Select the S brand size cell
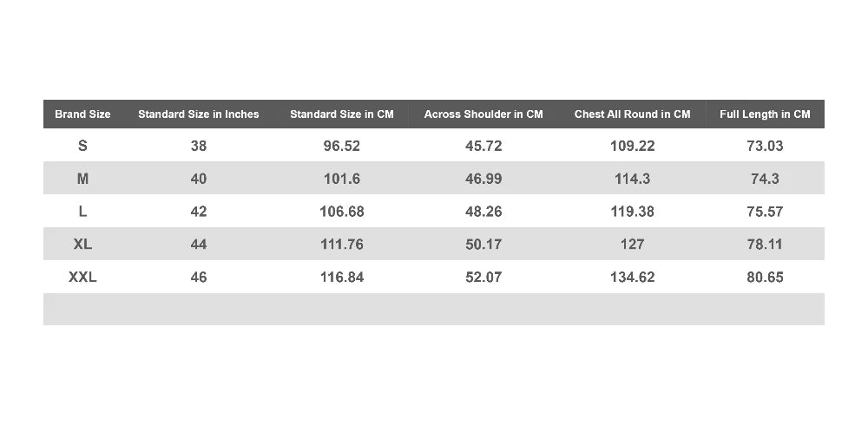The height and width of the screenshot is (425, 868). tap(82, 146)
